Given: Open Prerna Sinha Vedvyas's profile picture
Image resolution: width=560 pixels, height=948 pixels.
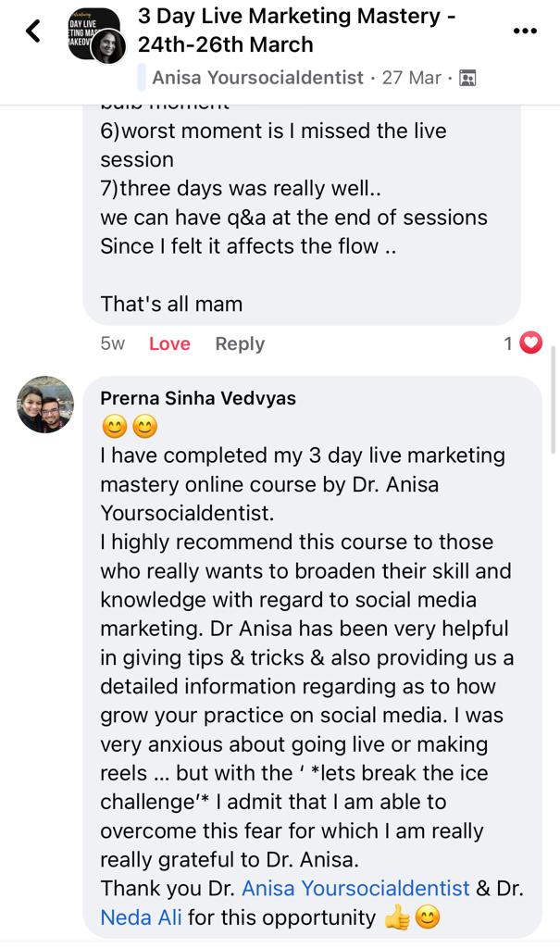Looking at the screenshot, I should point(45,405).
